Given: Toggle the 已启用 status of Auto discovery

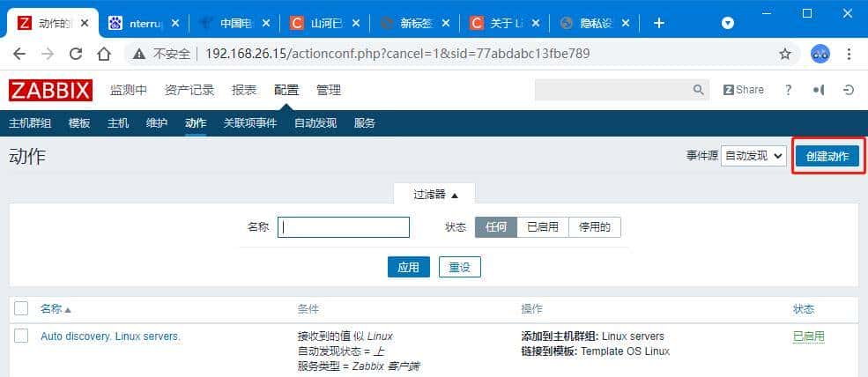Looking at the screenshot, I should [809, 336].
